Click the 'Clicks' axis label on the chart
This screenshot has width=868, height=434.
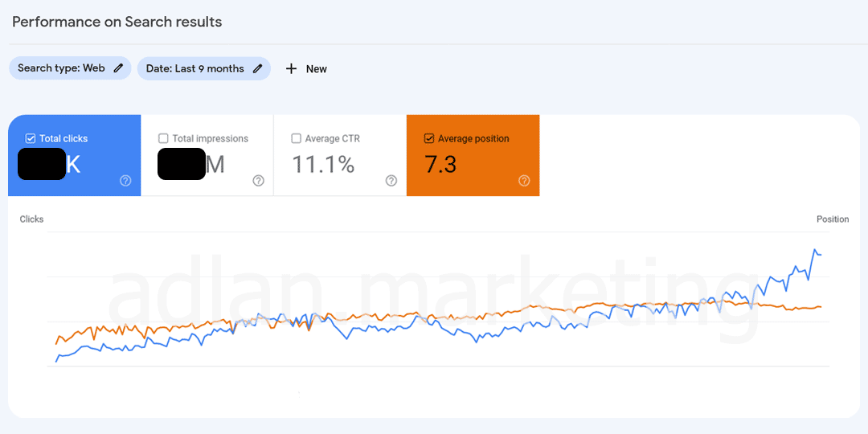click(31, 219)
